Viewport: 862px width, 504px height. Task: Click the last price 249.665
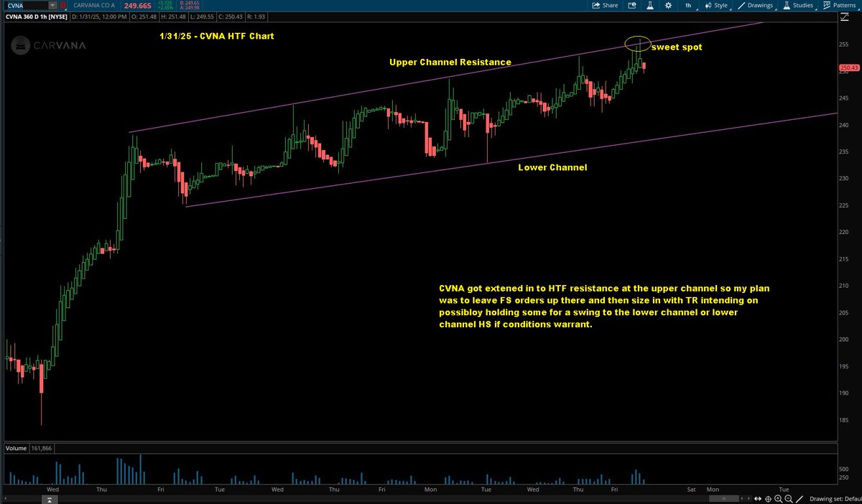[137, 6]
